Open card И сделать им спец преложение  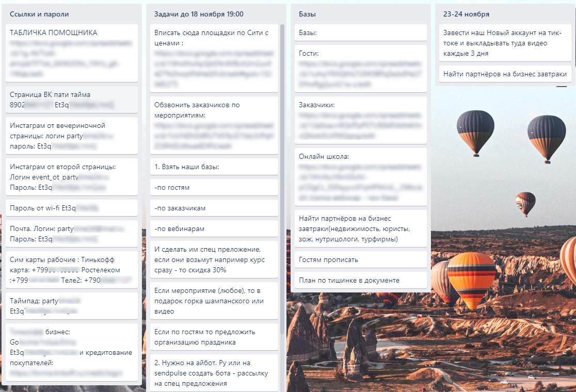(x=214, y=259)
